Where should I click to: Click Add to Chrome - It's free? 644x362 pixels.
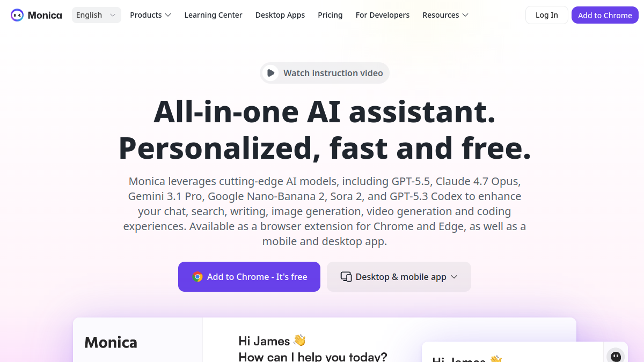pos(249,277)
